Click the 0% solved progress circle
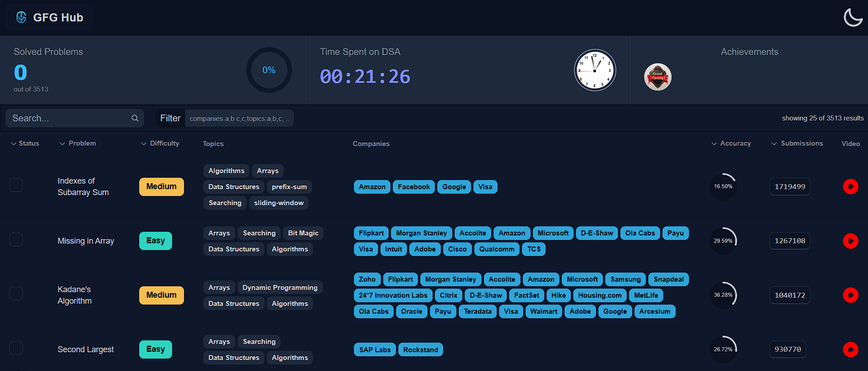 click(269, 70)
